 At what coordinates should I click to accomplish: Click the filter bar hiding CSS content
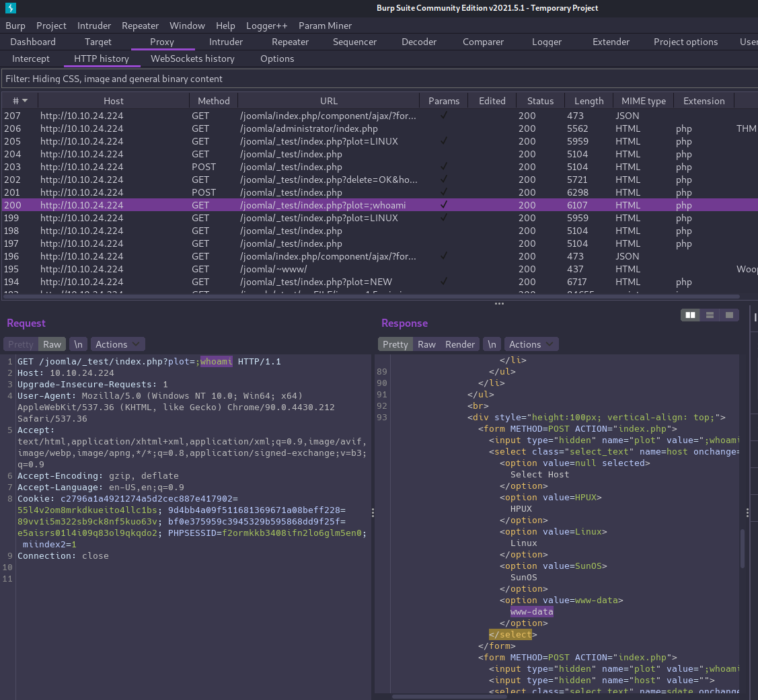pyautogui.click(x=379, y=79)
